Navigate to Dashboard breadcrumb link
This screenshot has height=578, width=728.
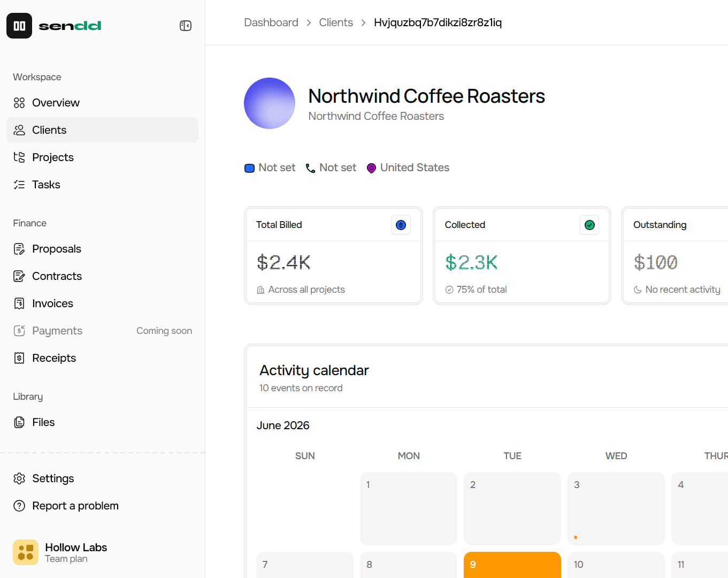pos(271,22)
